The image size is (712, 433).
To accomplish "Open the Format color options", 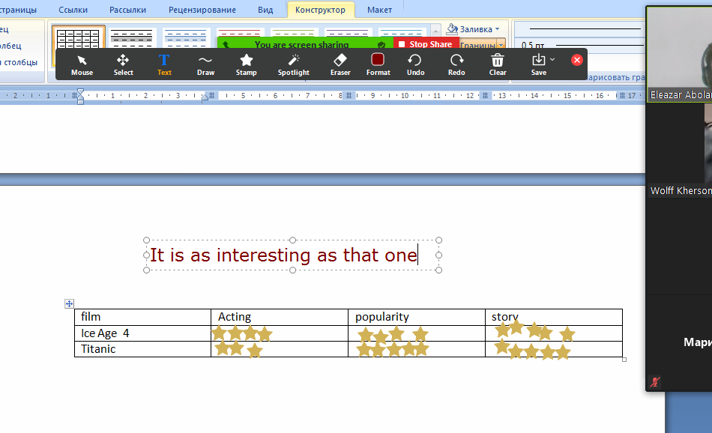I will [378, 64].
